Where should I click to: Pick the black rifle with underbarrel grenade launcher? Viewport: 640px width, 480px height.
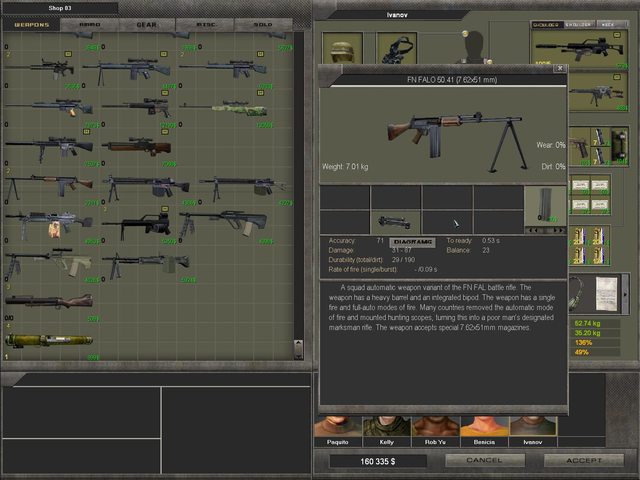(138, 227)
